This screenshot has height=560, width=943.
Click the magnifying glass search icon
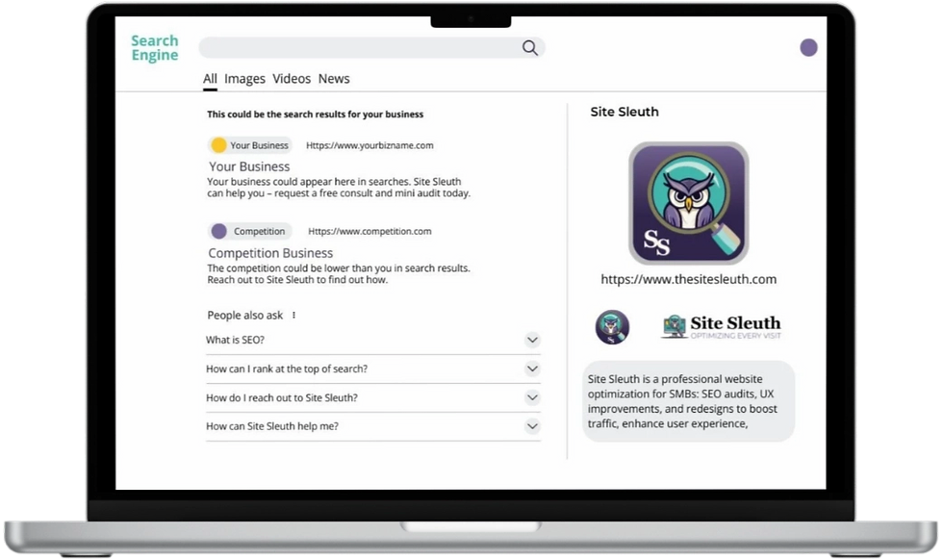tap(530, 47)
